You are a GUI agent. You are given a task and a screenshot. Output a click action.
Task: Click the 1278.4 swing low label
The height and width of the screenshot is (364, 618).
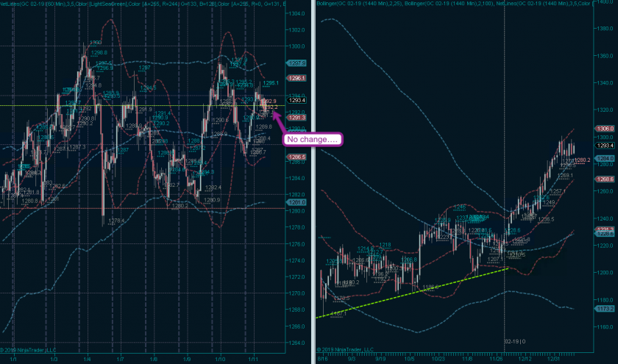tap(116, 221)
